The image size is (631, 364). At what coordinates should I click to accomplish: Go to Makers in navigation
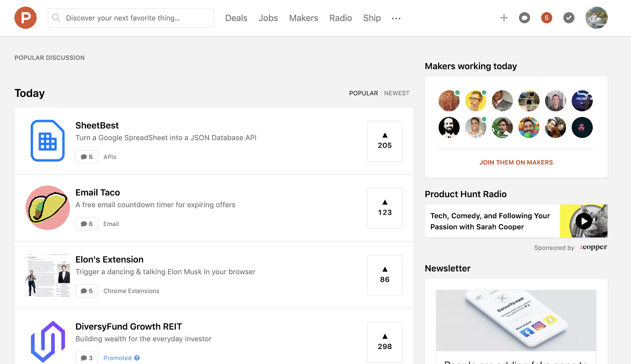click(304, 18)
